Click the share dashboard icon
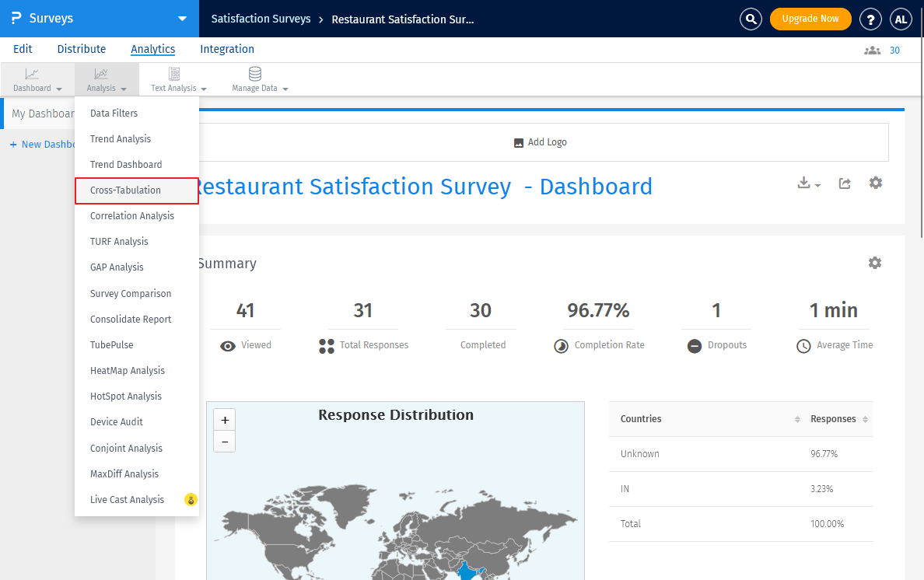 click(x=845, y=183)
